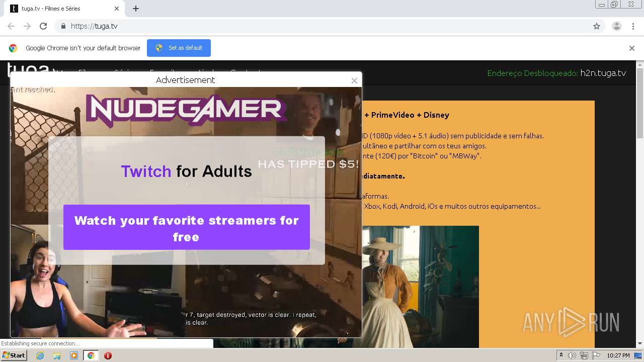Click the Chrome shield icon on Set as default
This screenshot has width=644, height=362.
[x=159, y=48]
